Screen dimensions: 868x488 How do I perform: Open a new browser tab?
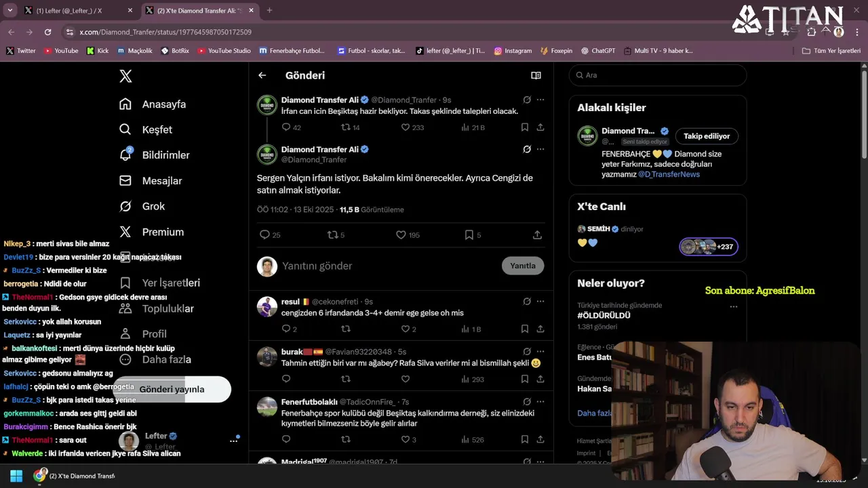point(269,10)
